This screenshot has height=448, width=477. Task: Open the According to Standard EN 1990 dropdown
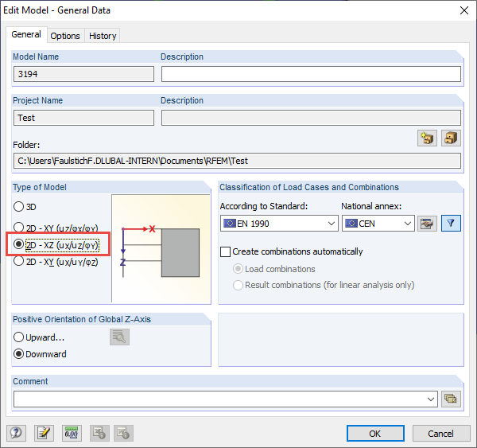[x=279, y=224]
